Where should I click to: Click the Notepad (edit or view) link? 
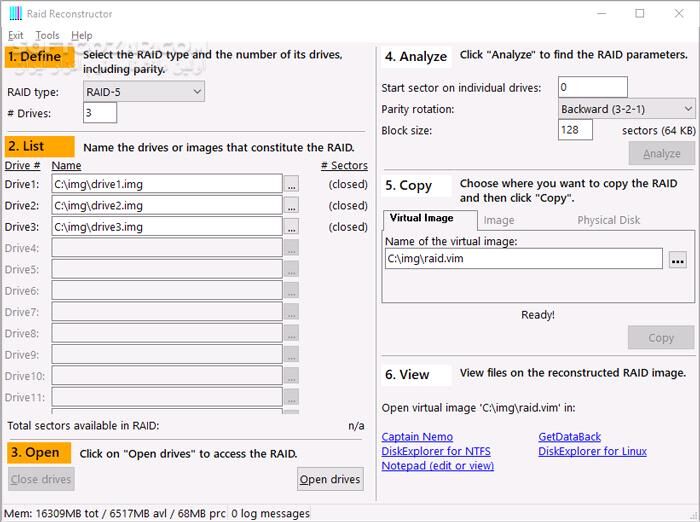point(437,465)
